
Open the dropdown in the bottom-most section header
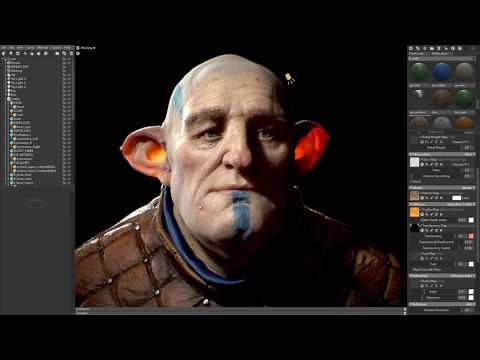[470, 304]
